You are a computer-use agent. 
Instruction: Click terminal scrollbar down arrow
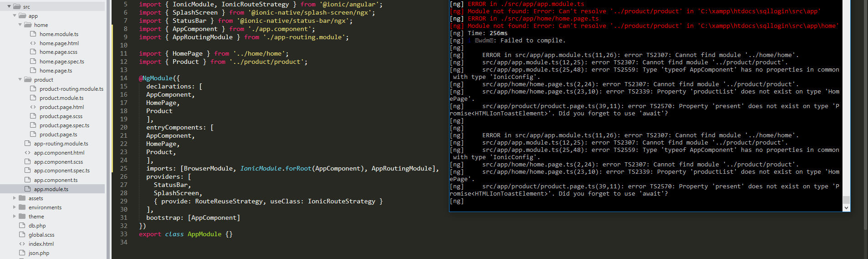[846, 207]
